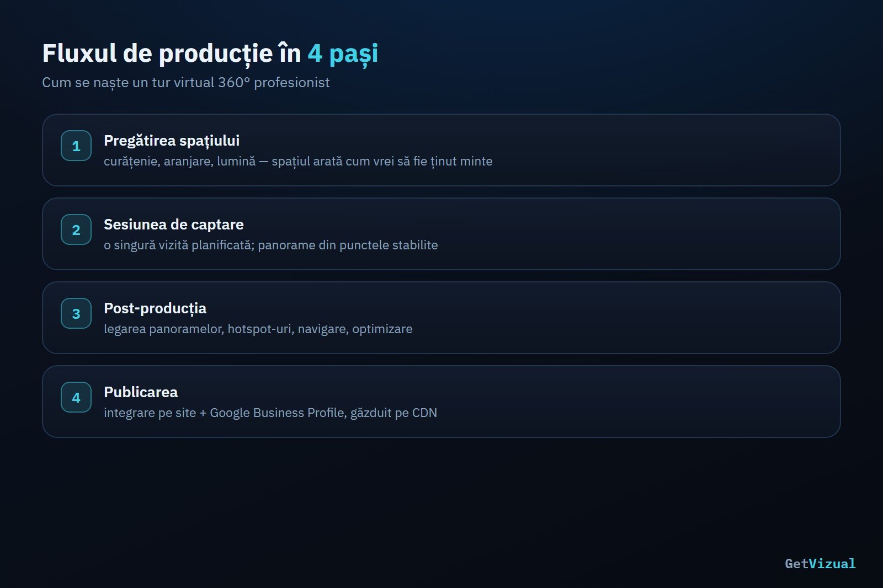Click the description starting with curățenie, aranjare
883x588 pixels.
[x=298, y=161]
